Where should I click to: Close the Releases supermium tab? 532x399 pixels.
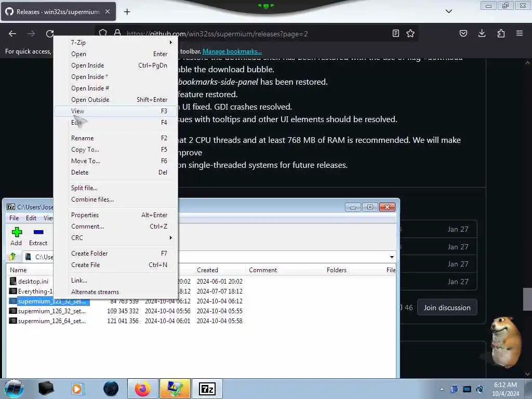pyautogui.click(x=107, y=11)
